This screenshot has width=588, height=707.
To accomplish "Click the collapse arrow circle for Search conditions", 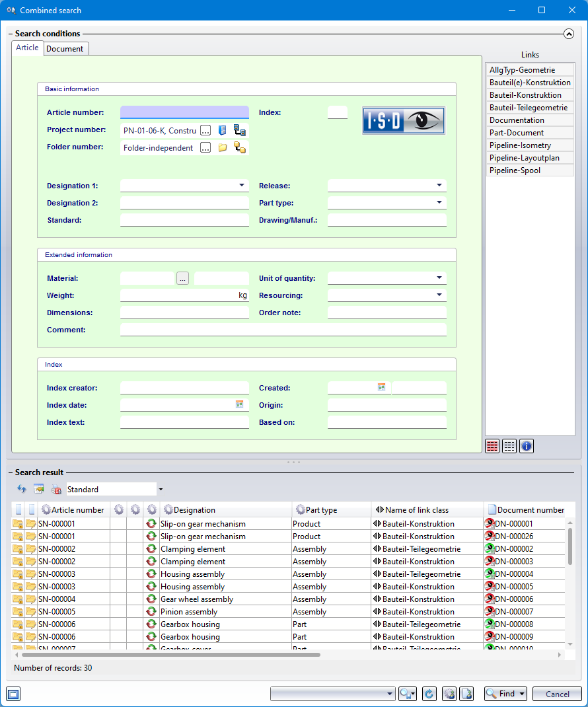I will pyautogui.click(x=569, y=34).
